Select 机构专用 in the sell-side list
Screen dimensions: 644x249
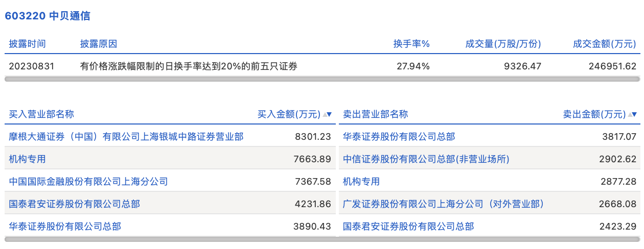click(x=361, y=182)
